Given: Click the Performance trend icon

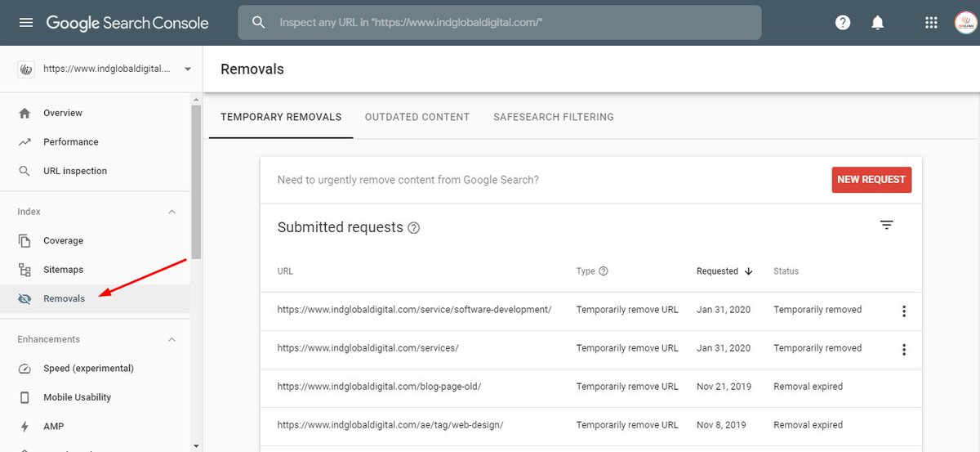Looking at the screenshot, I should (x=25, y=142).
